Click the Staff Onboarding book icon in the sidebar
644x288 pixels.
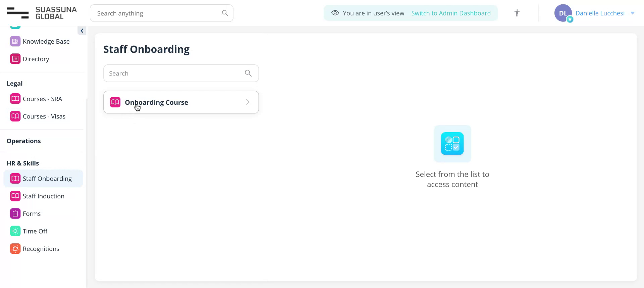15,179
